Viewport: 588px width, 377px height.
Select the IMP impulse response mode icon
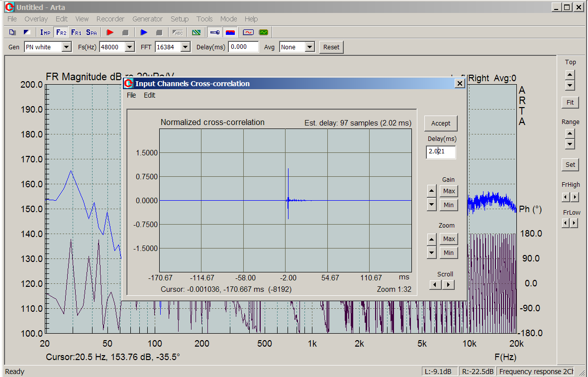[45, 32]
